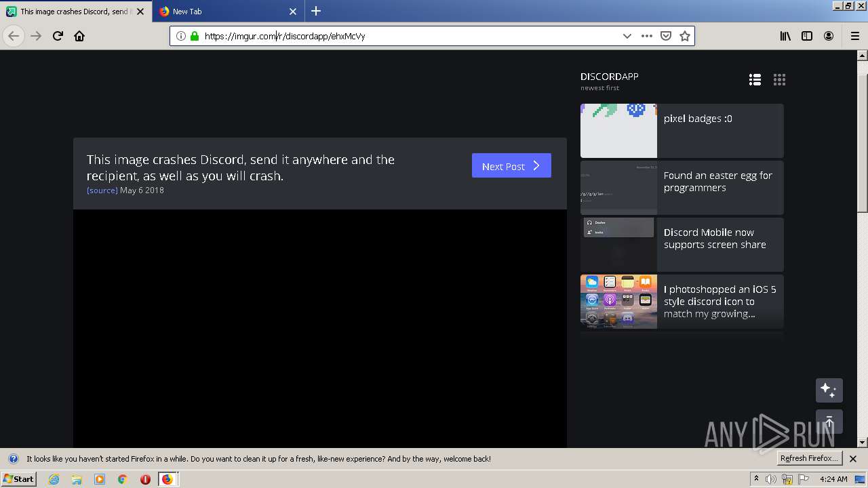Click the sparkle icon floating button

(x=829, y=390)
